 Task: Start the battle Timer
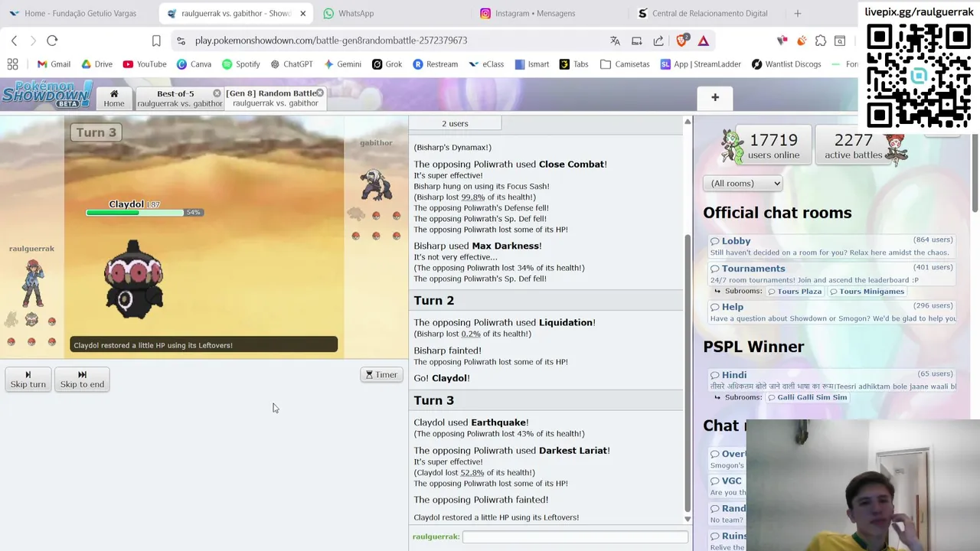(381, 375)
